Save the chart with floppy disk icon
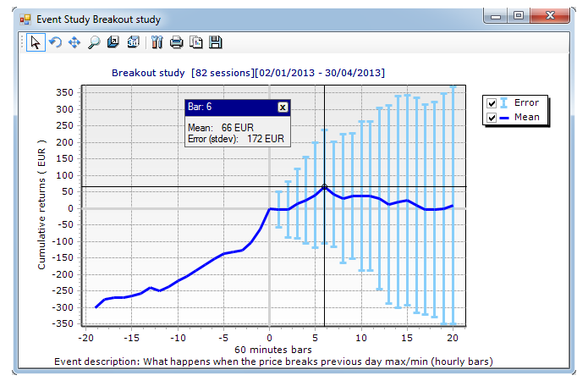Screen dimensions: 588x392 pyautogui.click(x=215, y=42)
